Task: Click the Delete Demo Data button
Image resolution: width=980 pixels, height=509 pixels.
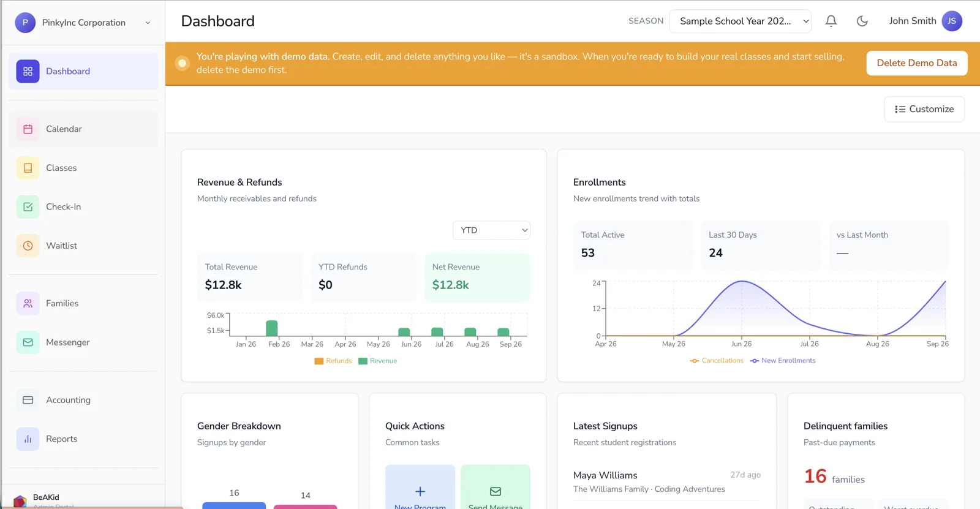Action: [917, 63]
